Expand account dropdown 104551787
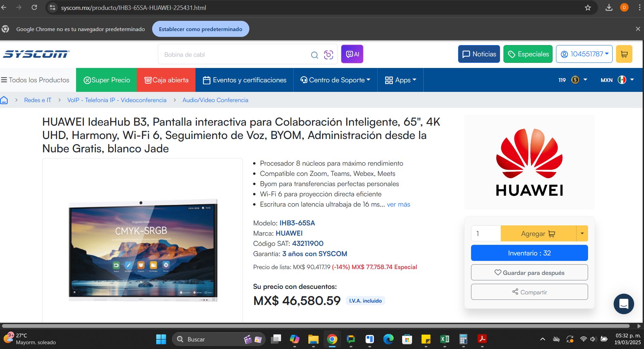This screenshot has height=349, width=644. coord(584,54)
